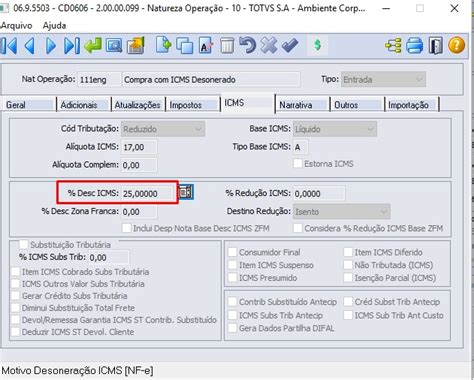The image size is (474, 380).
Task: Toggle Isenção Parcial (ICMS) checkbox
Action: pyautogui.click(x=348, y=278)
